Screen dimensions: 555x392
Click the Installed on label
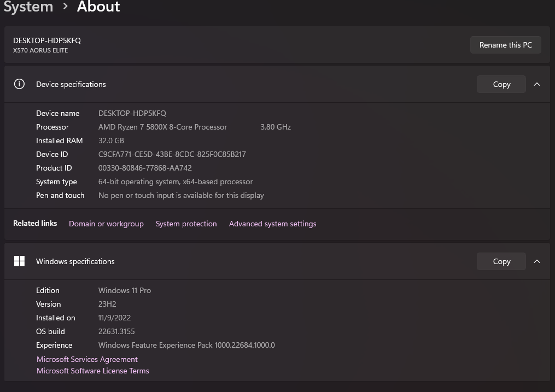pos(56,318)
